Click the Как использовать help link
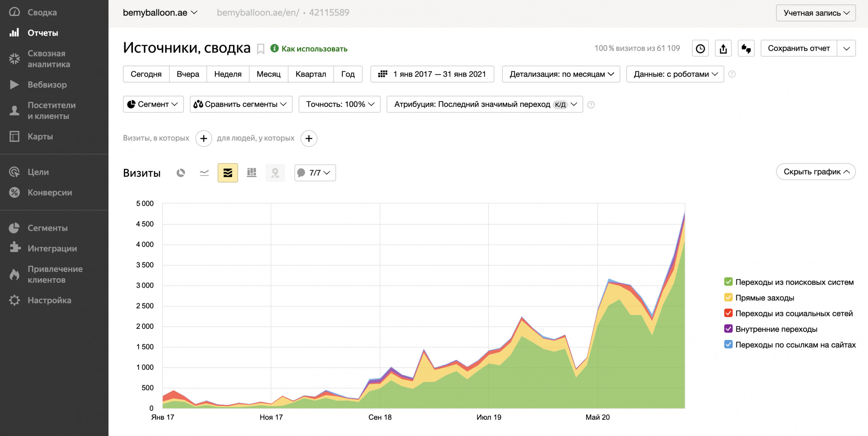 tap(314, 49)
